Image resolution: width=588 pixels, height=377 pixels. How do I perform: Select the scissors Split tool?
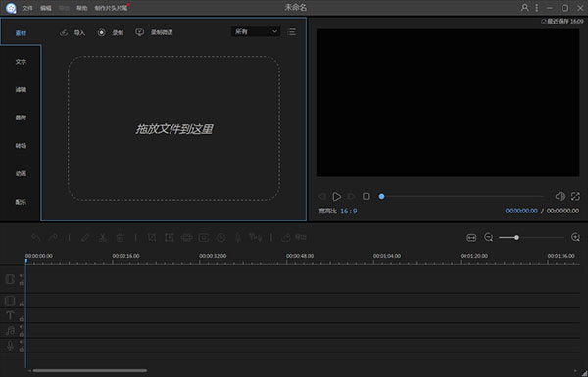[x=103, y=238]
